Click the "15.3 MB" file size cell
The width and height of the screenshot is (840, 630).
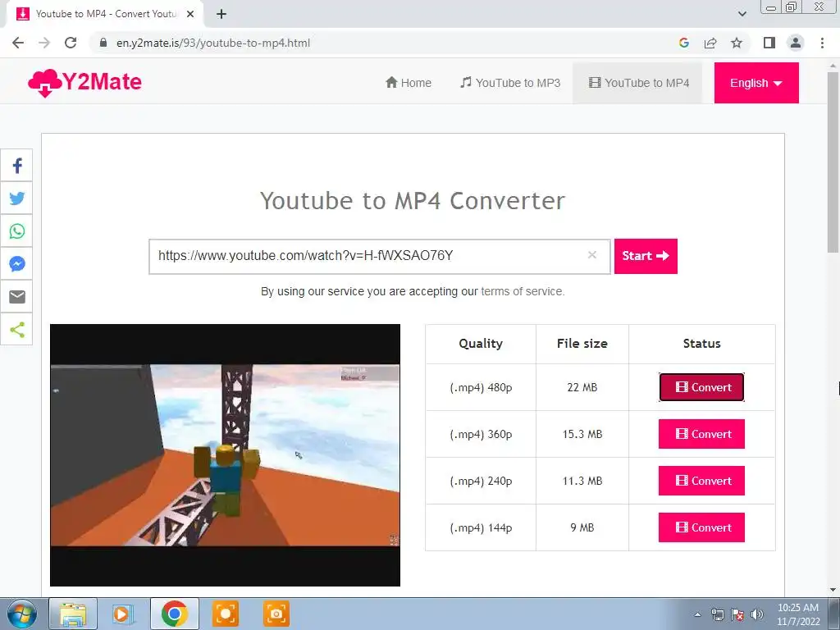[x=582, y=434]
